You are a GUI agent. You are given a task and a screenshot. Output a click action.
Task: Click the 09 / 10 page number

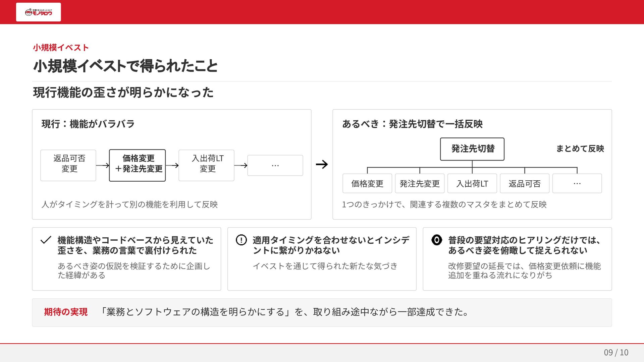pos(616,352)
